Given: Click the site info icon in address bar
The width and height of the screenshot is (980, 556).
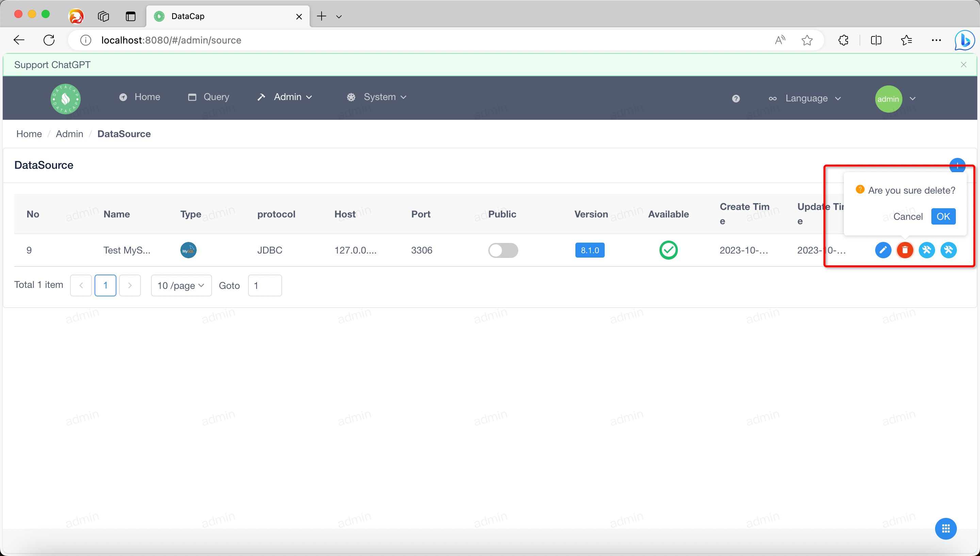Looking at the screenshot, I should tap(85, 40).
